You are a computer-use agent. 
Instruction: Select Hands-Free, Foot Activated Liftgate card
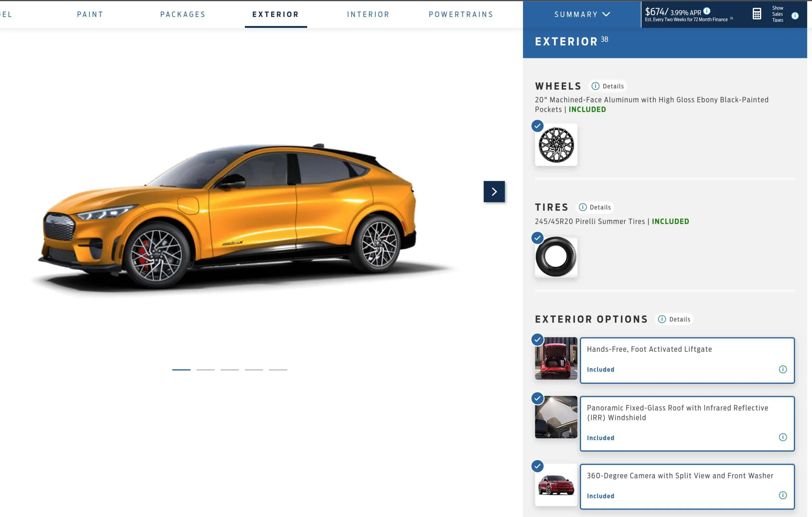pyautogui.click(x=687, y=360)
